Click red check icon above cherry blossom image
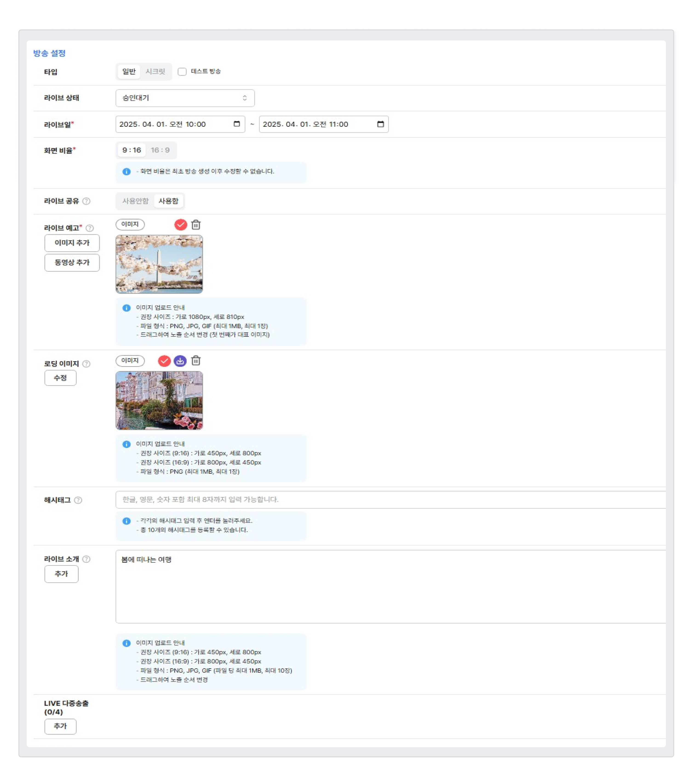 coord(180,225)
